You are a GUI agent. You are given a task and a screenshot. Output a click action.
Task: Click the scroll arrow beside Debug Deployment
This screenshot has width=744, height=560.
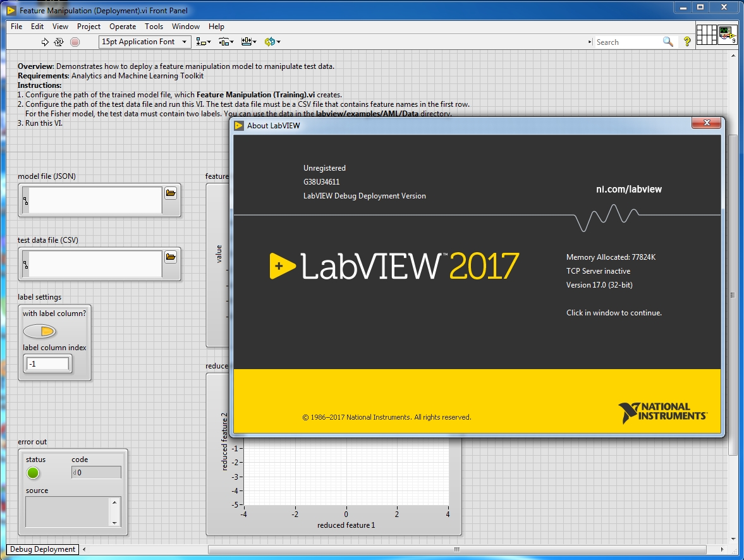tap(84, 549)
